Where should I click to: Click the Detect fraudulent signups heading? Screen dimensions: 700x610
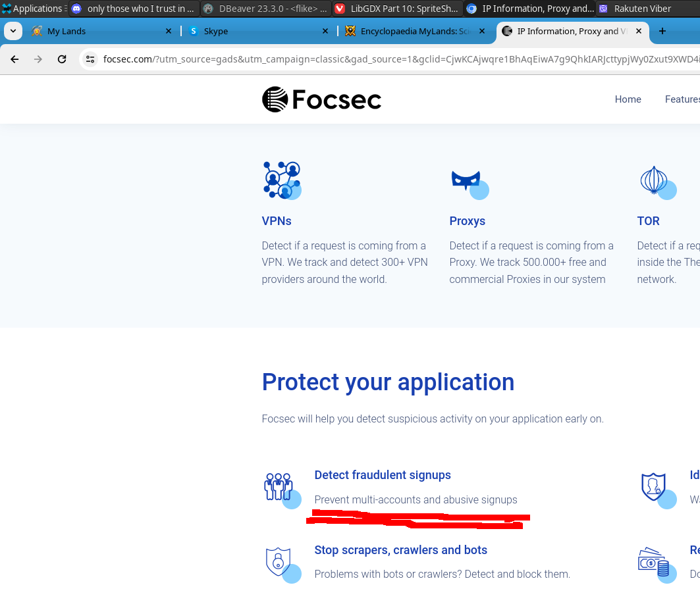[x=383, y=475]
